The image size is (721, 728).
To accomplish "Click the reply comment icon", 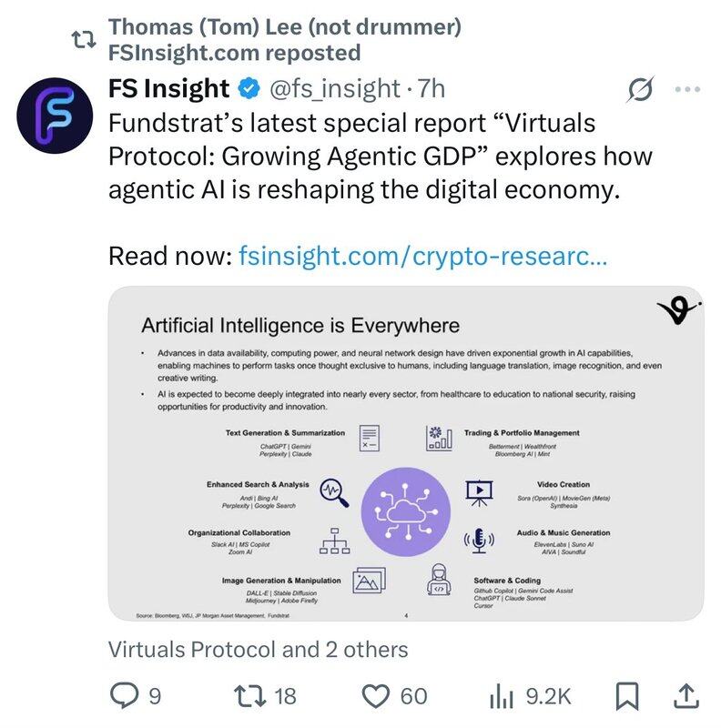I will tap(125, 696).
